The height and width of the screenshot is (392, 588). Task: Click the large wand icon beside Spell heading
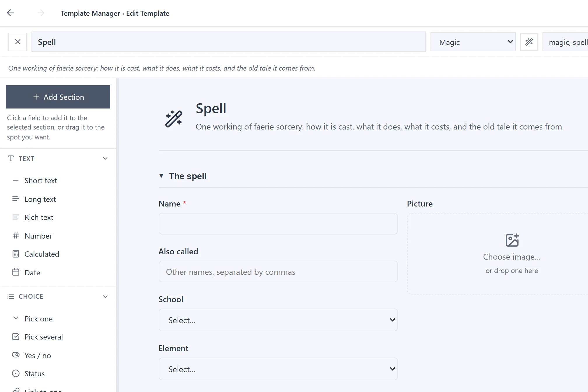click(174, 118)
